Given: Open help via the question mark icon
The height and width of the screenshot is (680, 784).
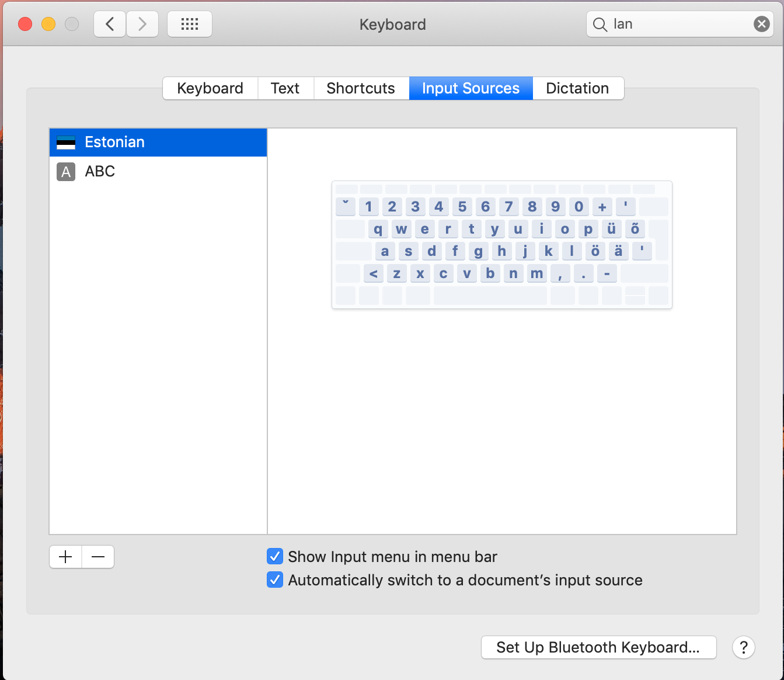Looking at the screenshot, I should click(x=743, y=647).
